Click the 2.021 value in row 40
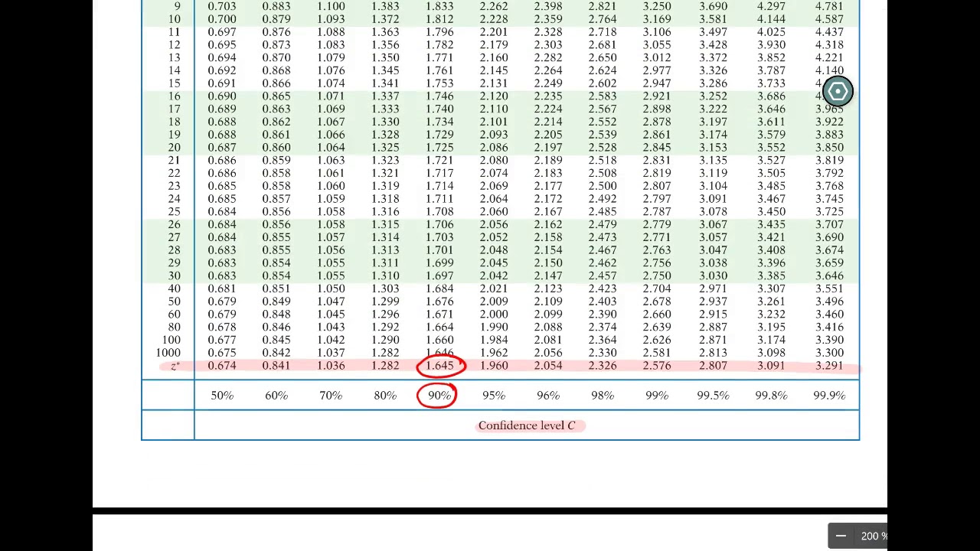The image size is (980, 551). [494, 289]
